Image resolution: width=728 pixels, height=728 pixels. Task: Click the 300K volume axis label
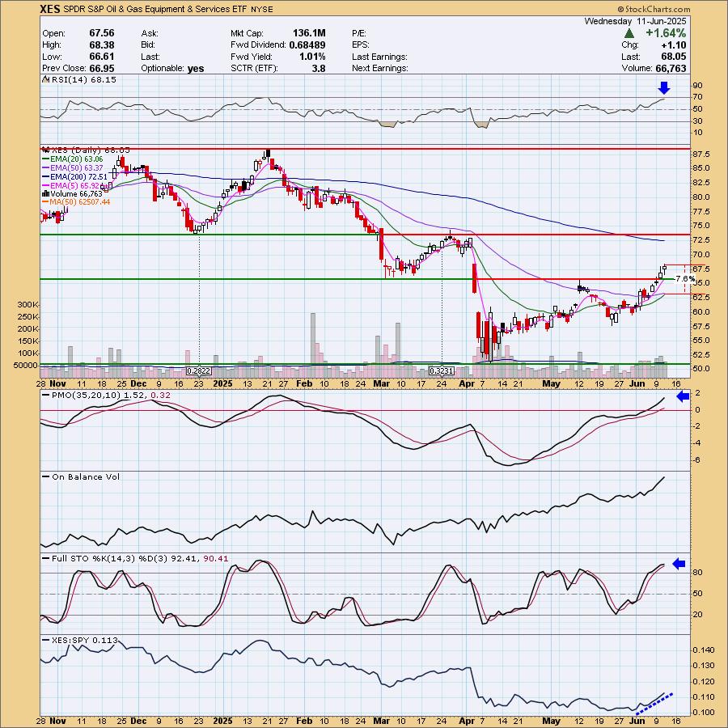tap(28, 305)
